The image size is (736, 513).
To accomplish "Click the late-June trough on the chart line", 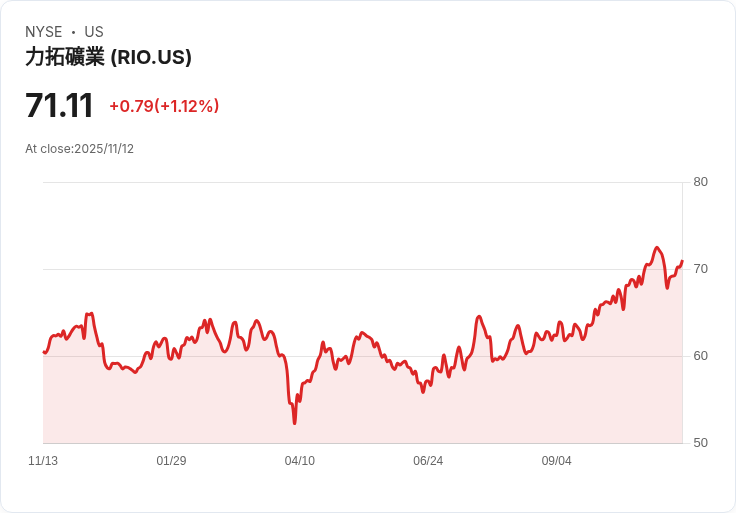I will (x=423, y=392).
